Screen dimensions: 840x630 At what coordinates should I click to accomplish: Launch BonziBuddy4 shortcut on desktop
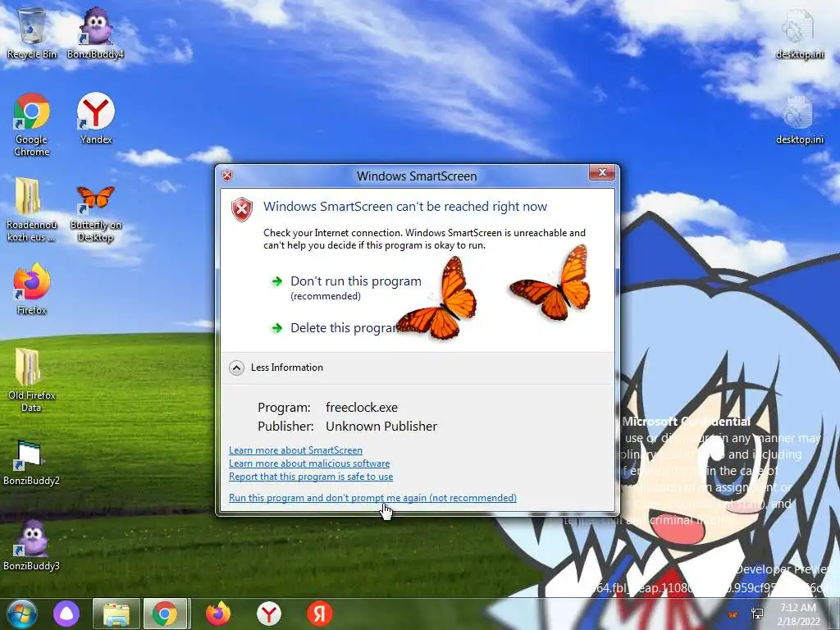click(95, 34)
